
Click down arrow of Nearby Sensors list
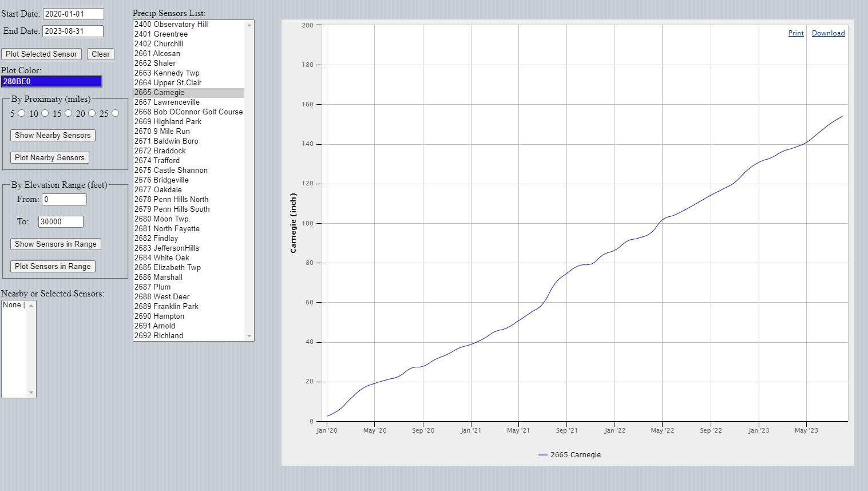tap(31, 393)
